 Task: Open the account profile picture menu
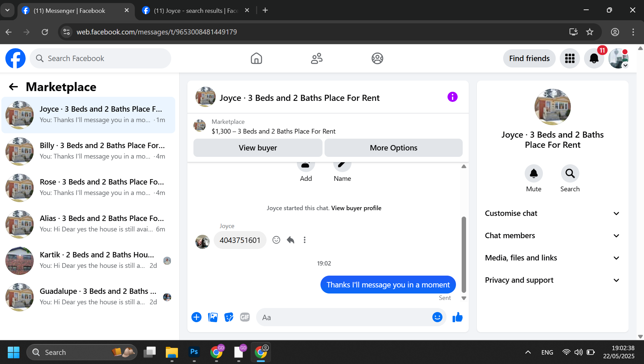[618, 58]
